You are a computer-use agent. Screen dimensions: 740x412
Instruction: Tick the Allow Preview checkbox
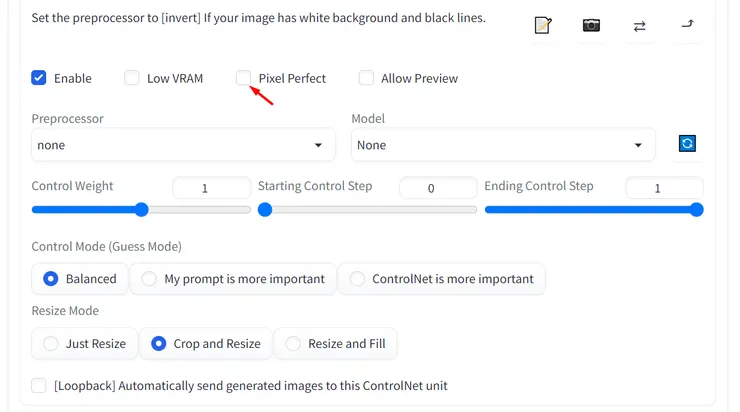pyautogui.click(x=366, y=78)
